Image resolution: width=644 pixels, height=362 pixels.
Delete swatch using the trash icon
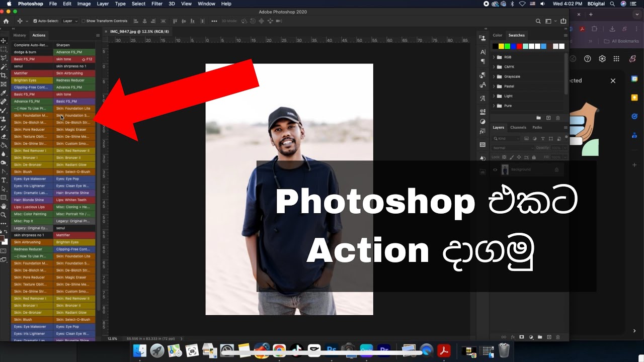point(558,118)
